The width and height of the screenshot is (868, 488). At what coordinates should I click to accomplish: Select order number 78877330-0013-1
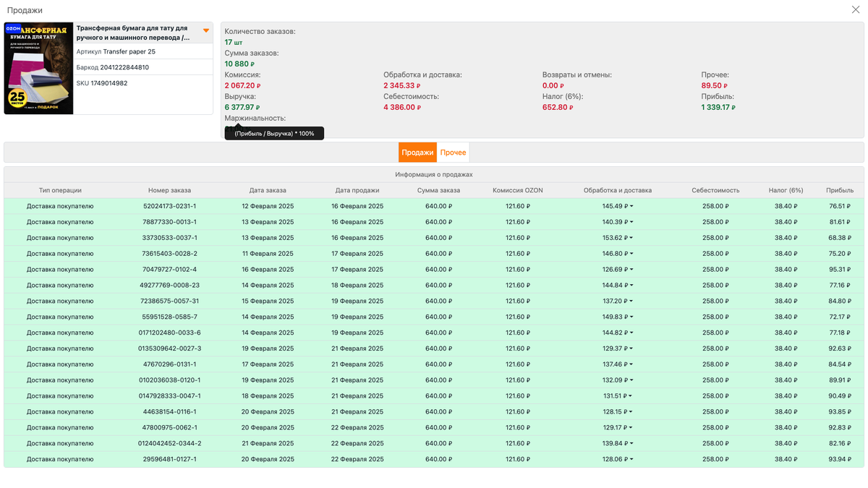tap(170, 222)
